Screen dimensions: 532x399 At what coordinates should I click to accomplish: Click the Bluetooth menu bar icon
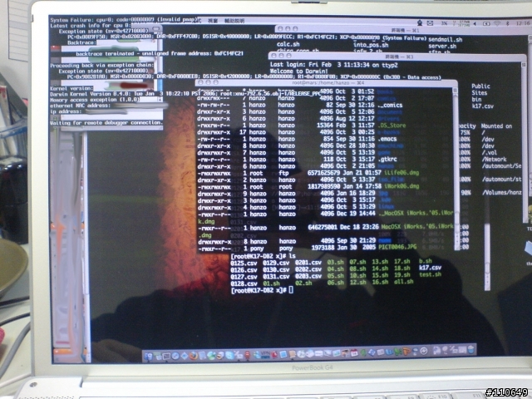(508, 23)
